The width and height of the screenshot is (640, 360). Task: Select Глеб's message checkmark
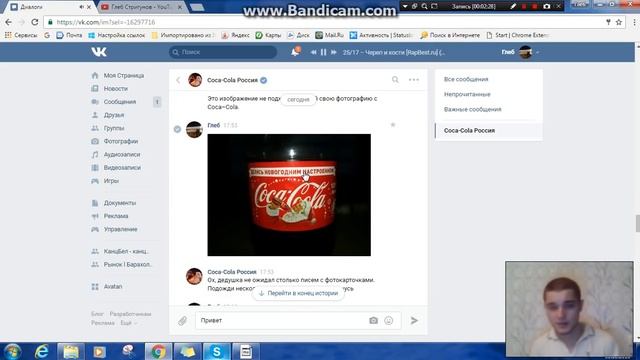point(177,129)
